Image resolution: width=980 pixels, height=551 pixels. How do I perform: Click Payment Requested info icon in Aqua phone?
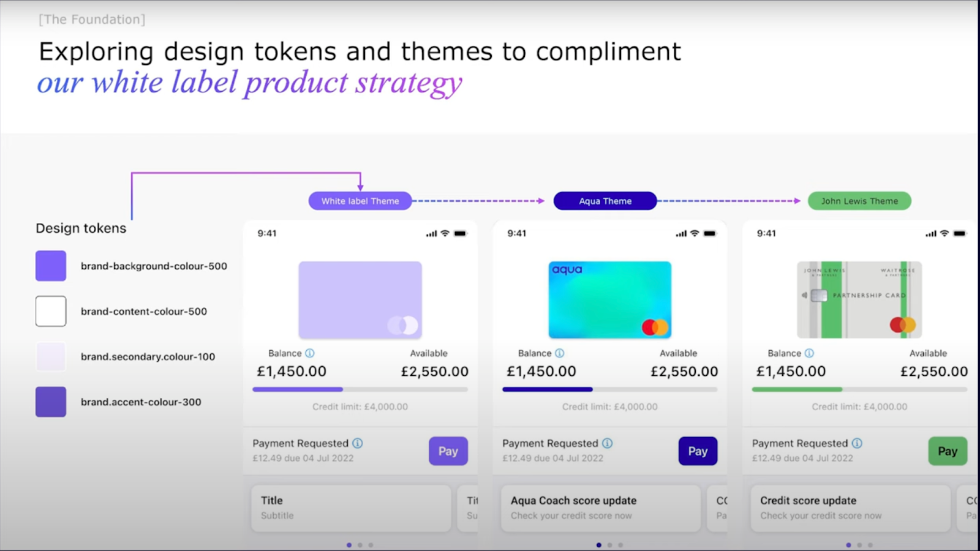tap(607, 443)
